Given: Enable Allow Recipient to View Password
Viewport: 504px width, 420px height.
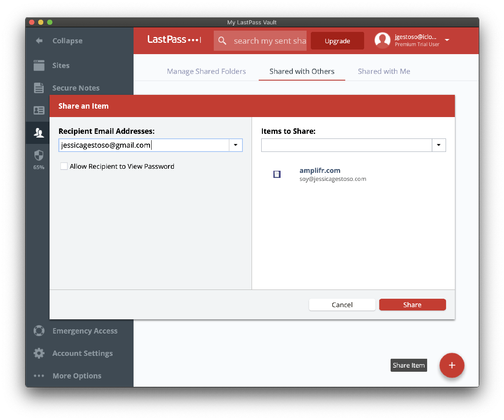Looking at the screenshot, I should point(64,166).
